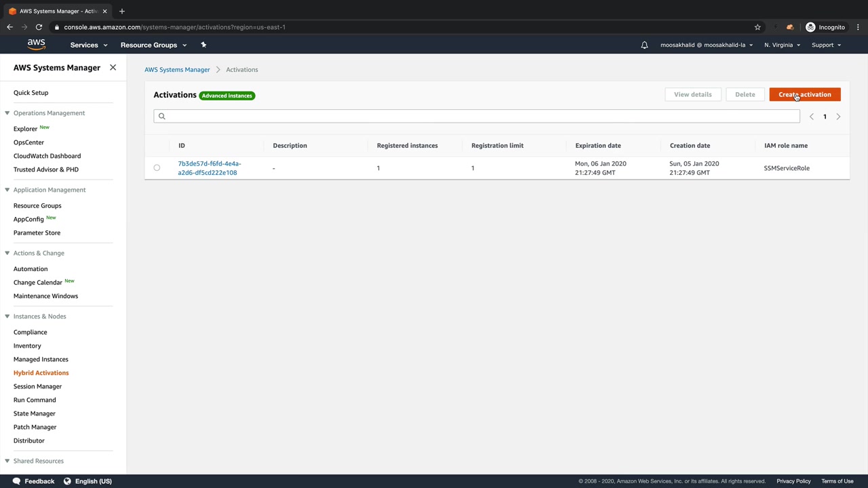
Task: Click the Feedback speech bubble icon
Action: coord(16,481)
